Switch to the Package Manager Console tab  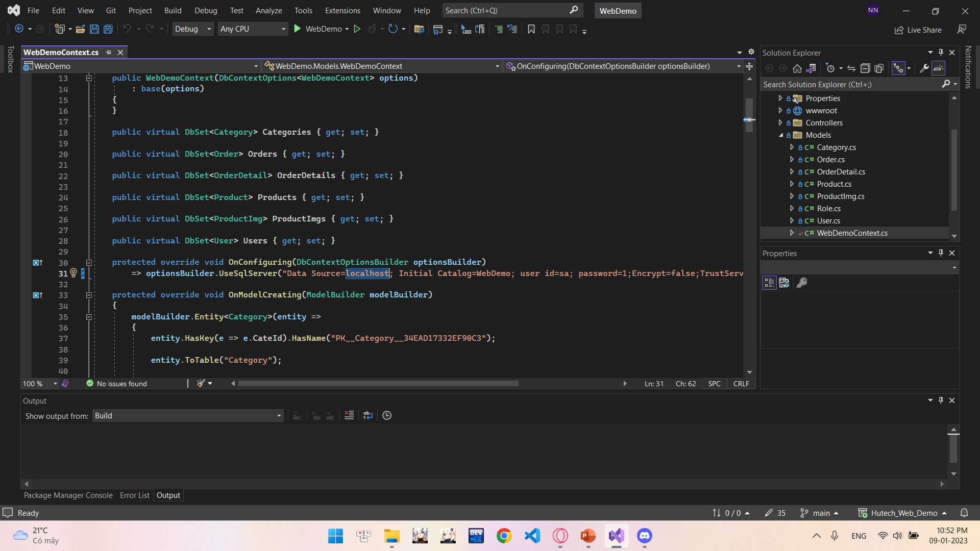68,495
